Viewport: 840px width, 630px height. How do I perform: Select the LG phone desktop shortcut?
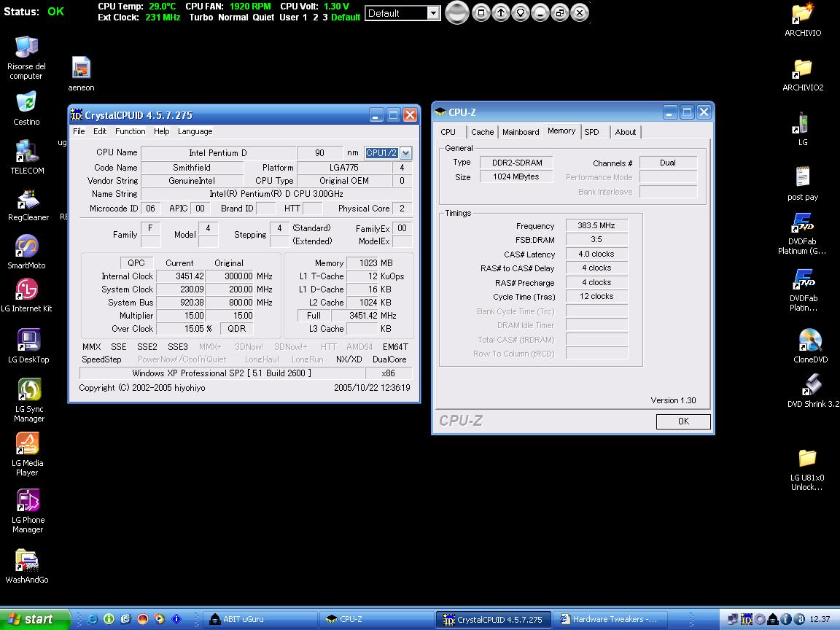803,128
